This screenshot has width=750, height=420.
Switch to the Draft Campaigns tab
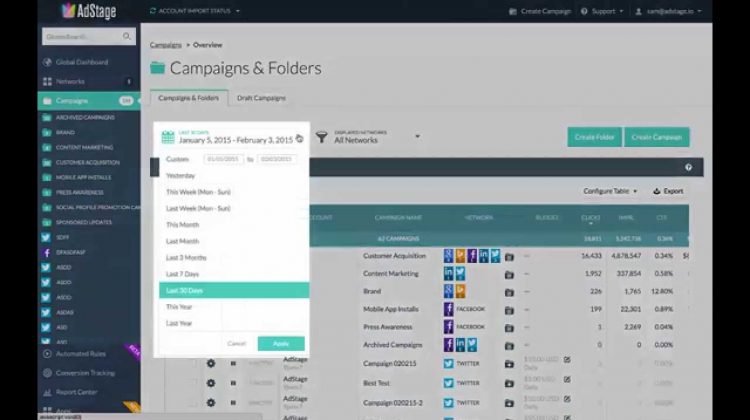[261, 98]
